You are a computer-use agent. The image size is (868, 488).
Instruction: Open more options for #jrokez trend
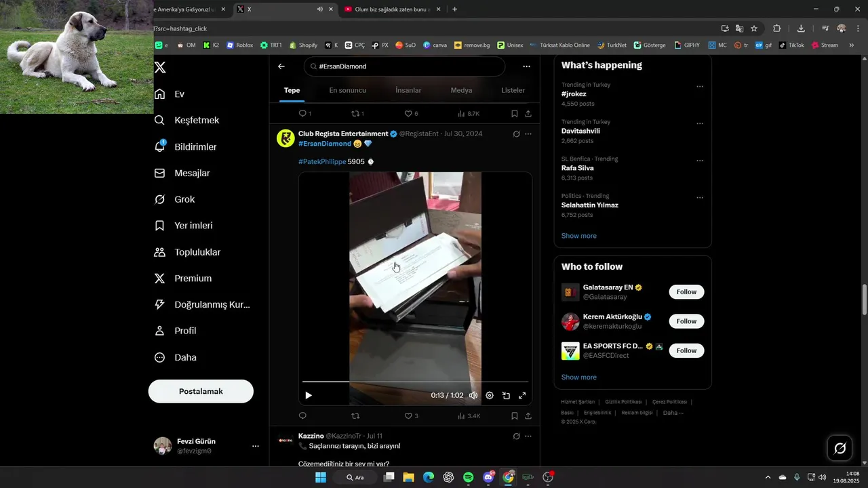point(700,87)
